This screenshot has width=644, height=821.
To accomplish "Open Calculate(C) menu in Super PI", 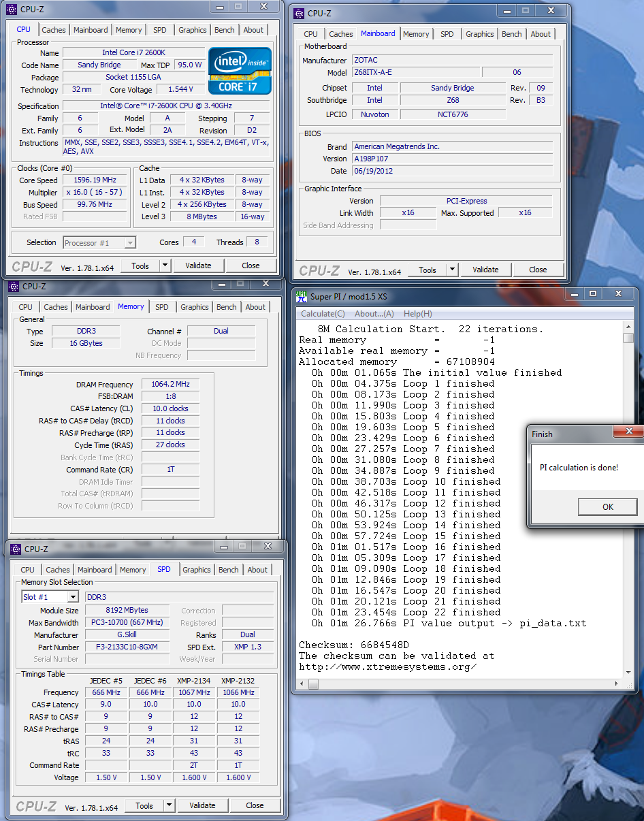I will 323,314.
